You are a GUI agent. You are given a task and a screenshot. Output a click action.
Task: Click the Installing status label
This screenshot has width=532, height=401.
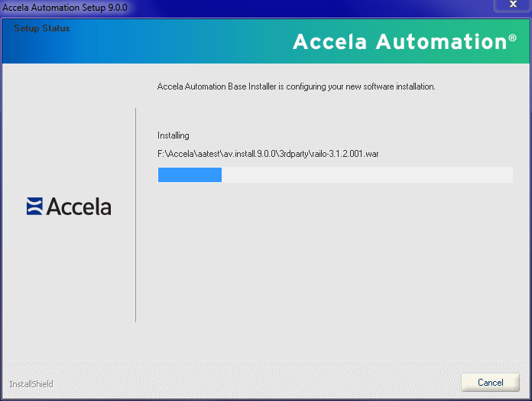coord(173,135)
